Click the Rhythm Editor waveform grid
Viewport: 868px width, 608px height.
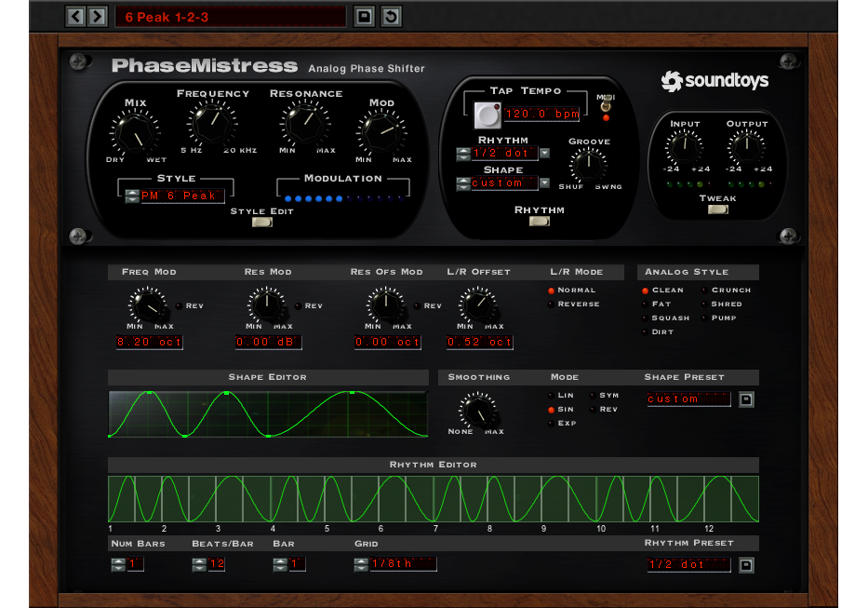point(434,499)
